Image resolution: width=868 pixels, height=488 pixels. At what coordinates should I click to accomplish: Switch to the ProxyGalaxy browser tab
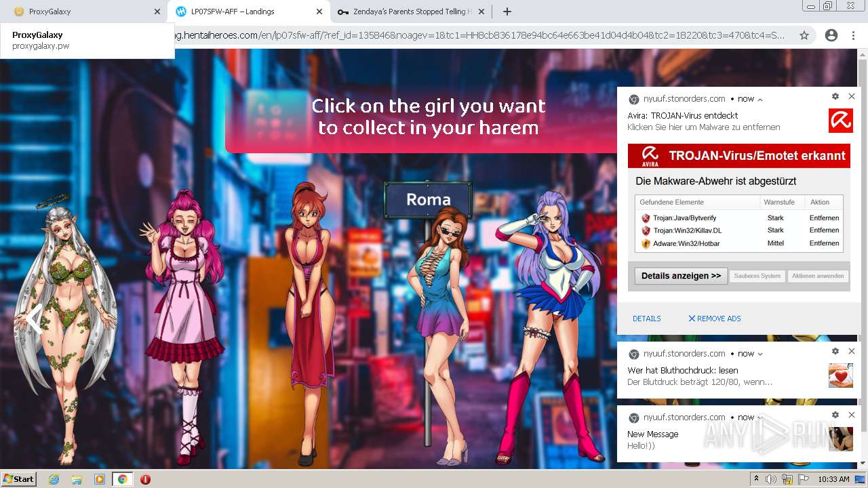click(x=81, y=12)
